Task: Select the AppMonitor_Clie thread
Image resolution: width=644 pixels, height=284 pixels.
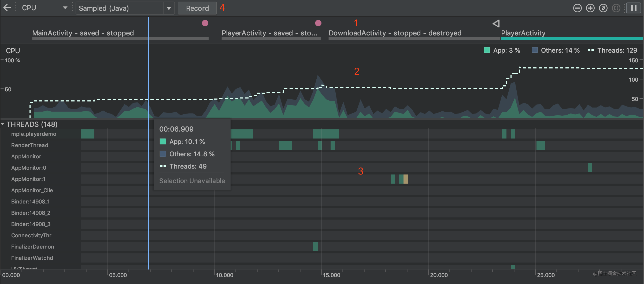Action: point(322,190)
